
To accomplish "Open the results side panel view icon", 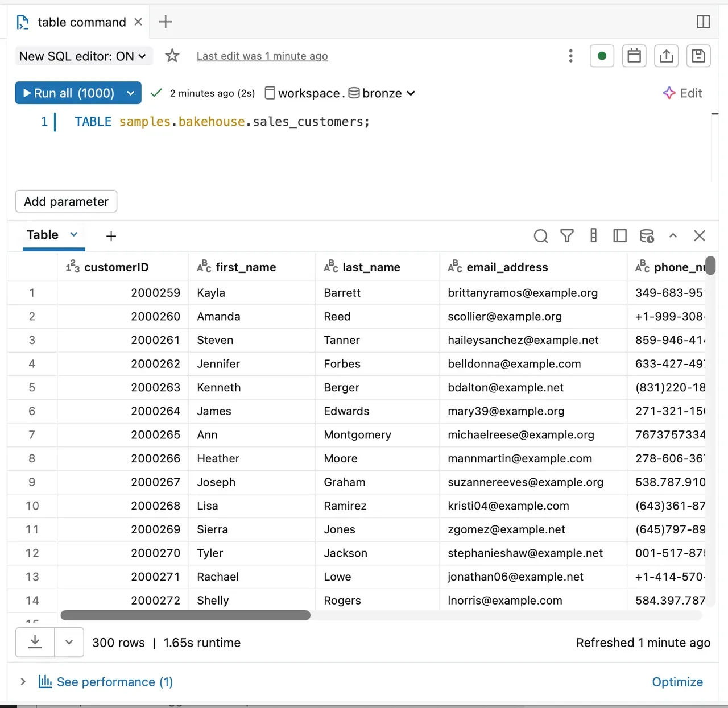I will point(620,235).
